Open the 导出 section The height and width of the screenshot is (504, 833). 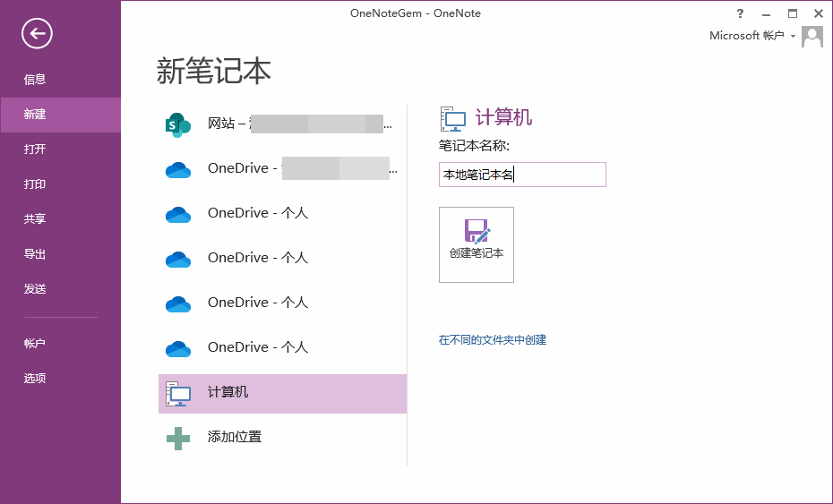click(x=35, y=254)
